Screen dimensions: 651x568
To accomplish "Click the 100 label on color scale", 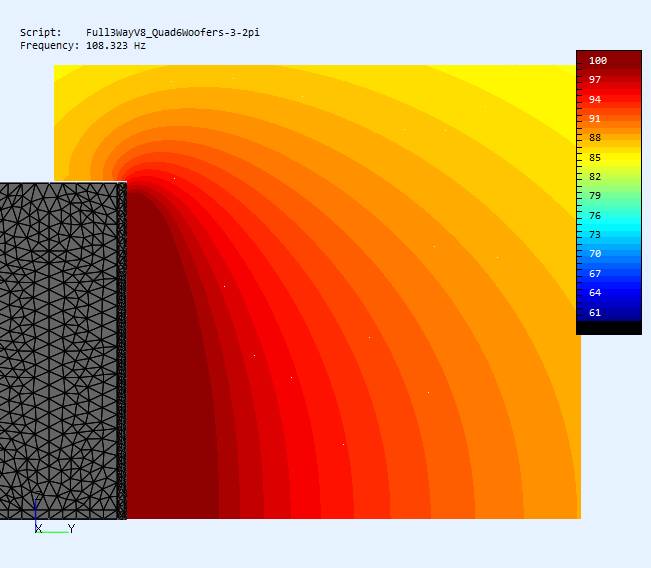I will [598, 61].
